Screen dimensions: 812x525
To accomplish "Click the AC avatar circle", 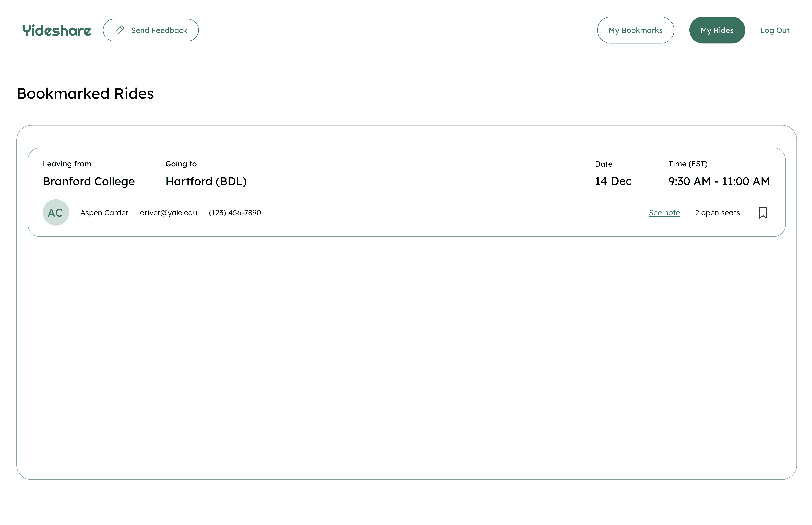I will click(56, 213).
